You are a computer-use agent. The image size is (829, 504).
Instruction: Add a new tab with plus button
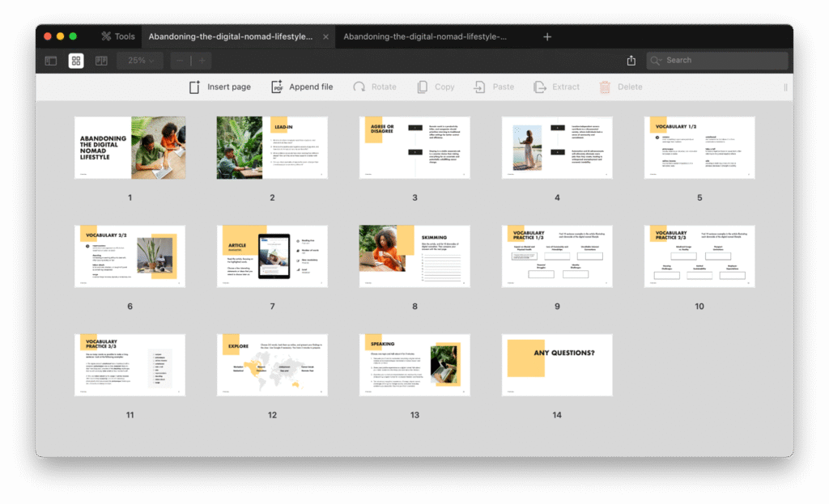547,37
